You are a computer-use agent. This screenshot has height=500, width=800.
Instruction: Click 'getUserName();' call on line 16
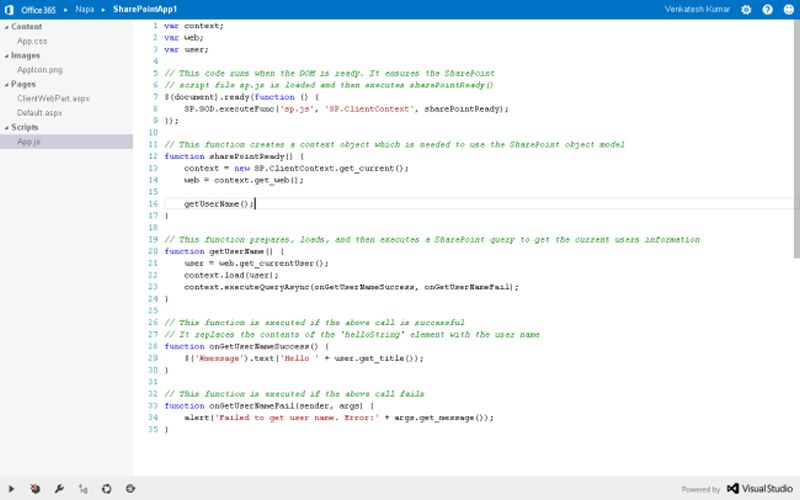pos(218,204)
